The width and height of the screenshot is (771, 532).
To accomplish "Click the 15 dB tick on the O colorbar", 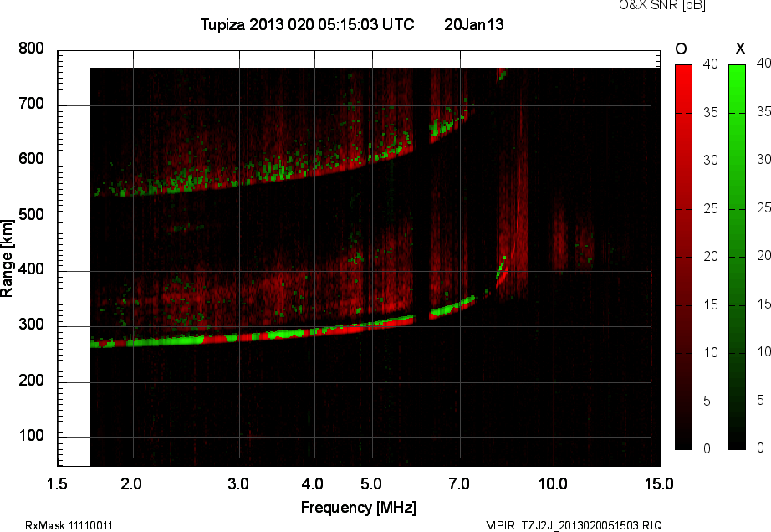I will [711, 304].
